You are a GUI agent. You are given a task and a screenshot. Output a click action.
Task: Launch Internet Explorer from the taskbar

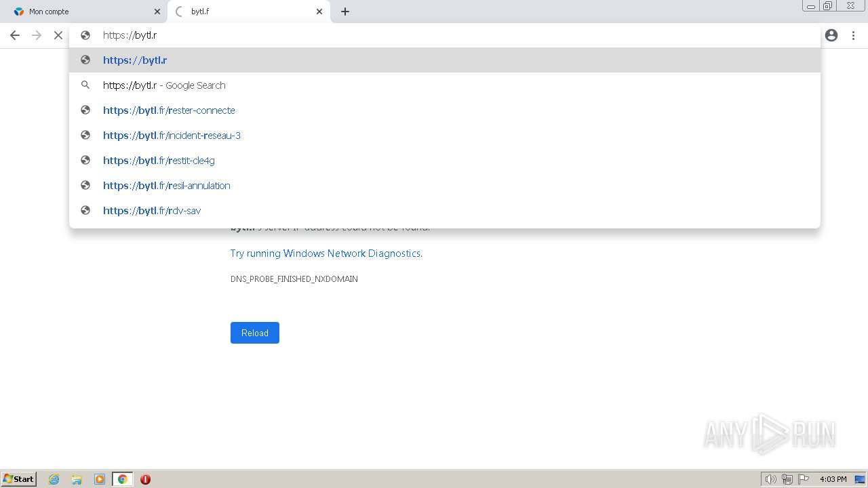pyautogui.click(x=54, y=479)
